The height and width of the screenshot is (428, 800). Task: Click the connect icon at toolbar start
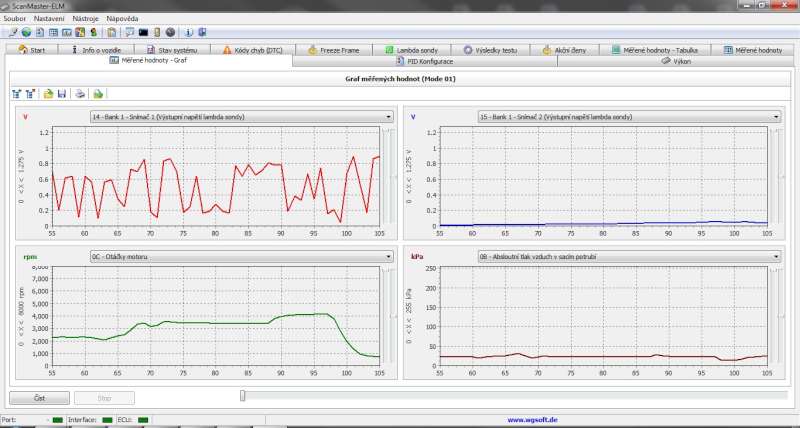(x=11, y=33)
